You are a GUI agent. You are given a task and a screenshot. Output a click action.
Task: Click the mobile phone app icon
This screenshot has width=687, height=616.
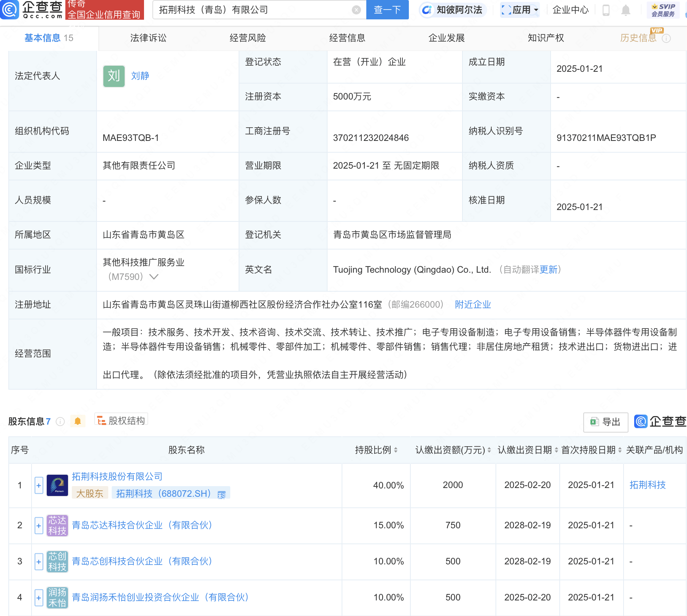tap(606, 10)
